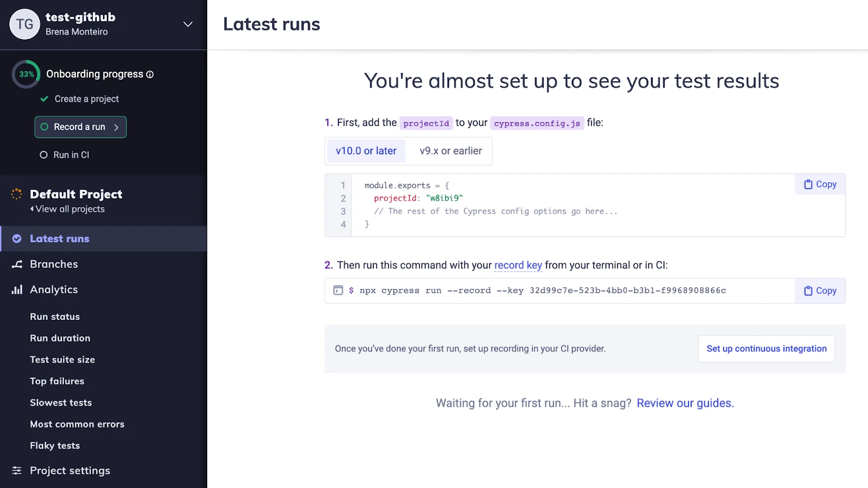Expand the test-github organization dropdown
This screenshot has height=488, width=868.
point(188,24)
